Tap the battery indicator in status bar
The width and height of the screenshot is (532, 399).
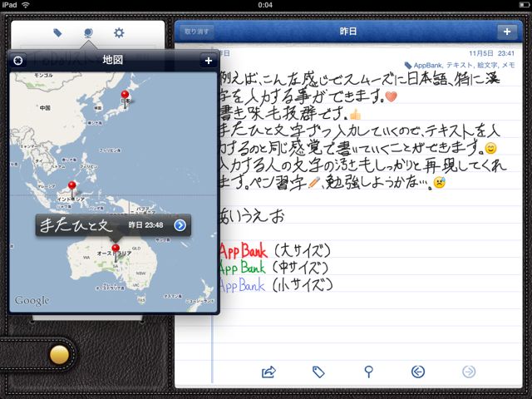click(x=525, y=5)
